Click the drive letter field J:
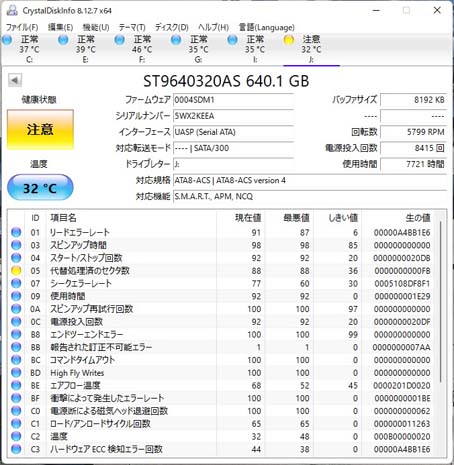Image resolution: width=454 pixels, height=465 pixels. (233, 164)
